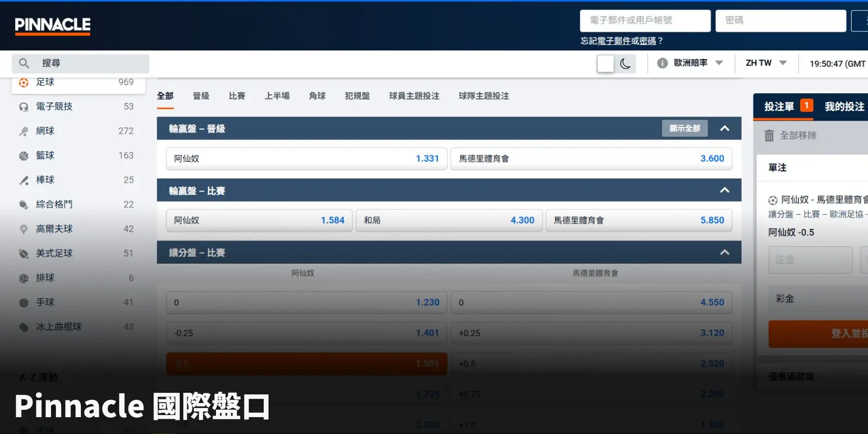
Task: Select the 晉級 tab
Action: tap(201, 96)
